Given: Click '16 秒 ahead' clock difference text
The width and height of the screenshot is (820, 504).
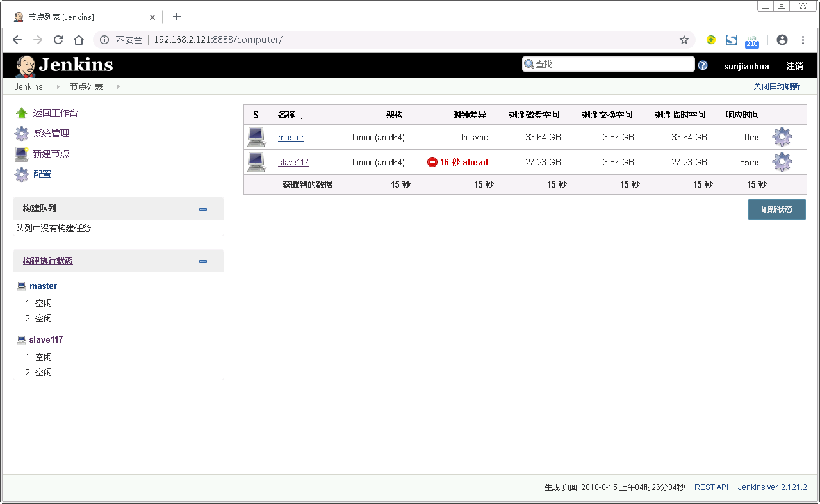Looking at the screenshot, I should pos(464,162).
